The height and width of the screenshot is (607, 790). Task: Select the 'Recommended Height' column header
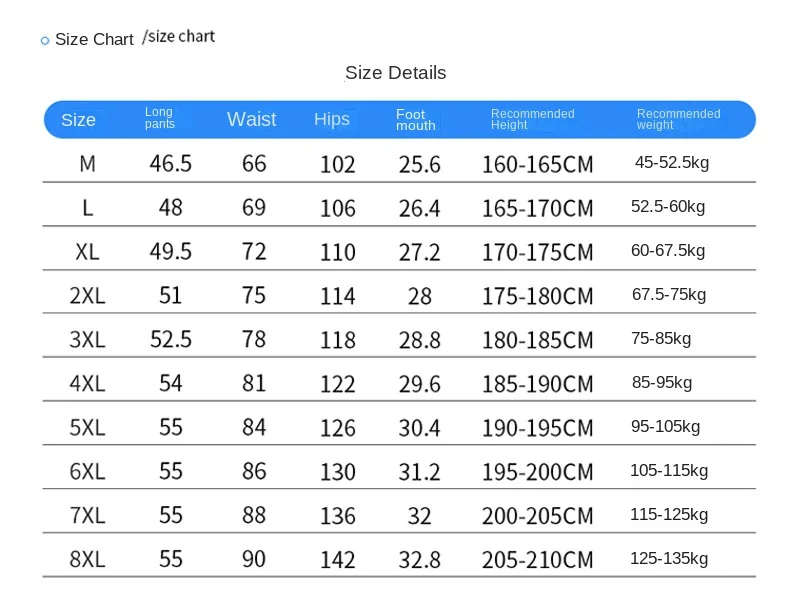pyautogui.click(x=532, y=119)
